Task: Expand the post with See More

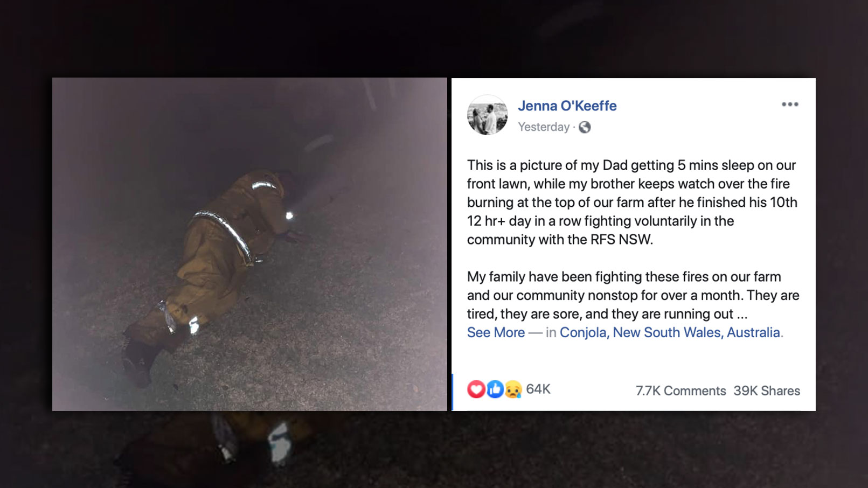Action: (496, 332)
